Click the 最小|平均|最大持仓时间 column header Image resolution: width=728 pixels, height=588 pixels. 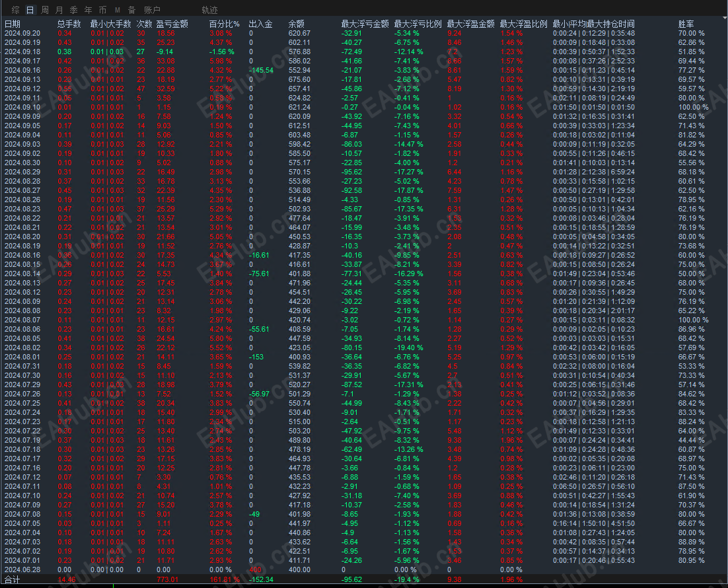[x=593, y=24]
